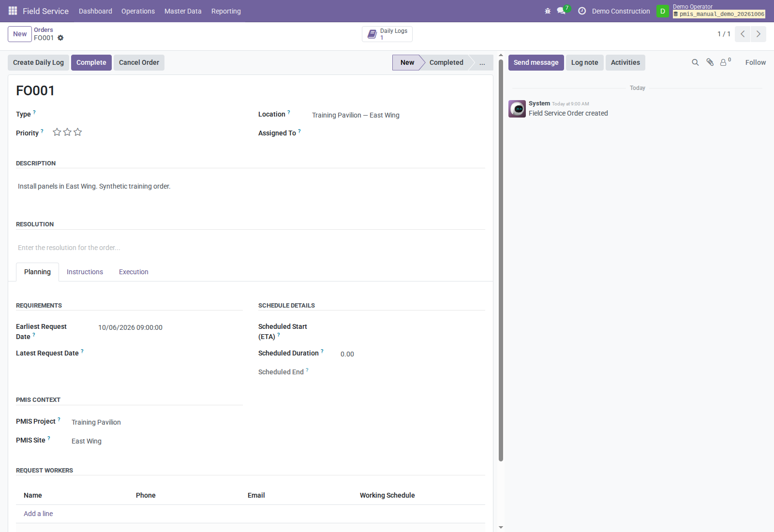This screenshot has width=774, height=532.
Task: Select the New status stage
Action: coord(407,62)
